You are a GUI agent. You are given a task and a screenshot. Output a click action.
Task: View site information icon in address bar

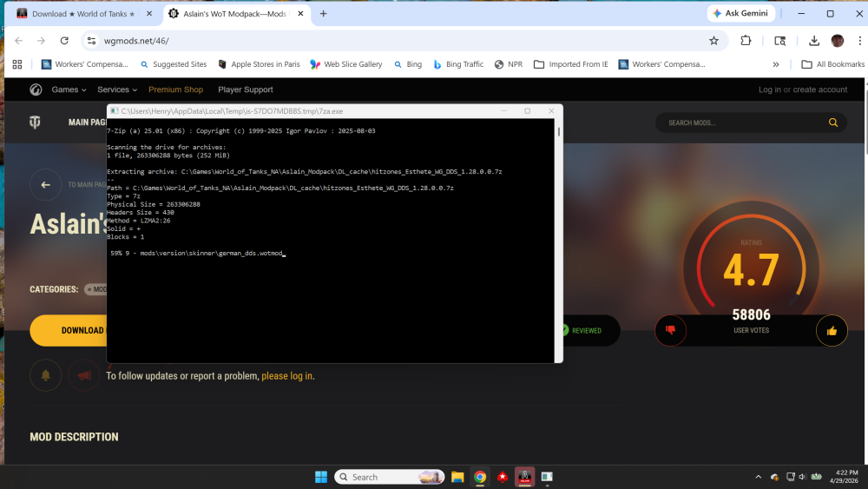pos(92,41)
